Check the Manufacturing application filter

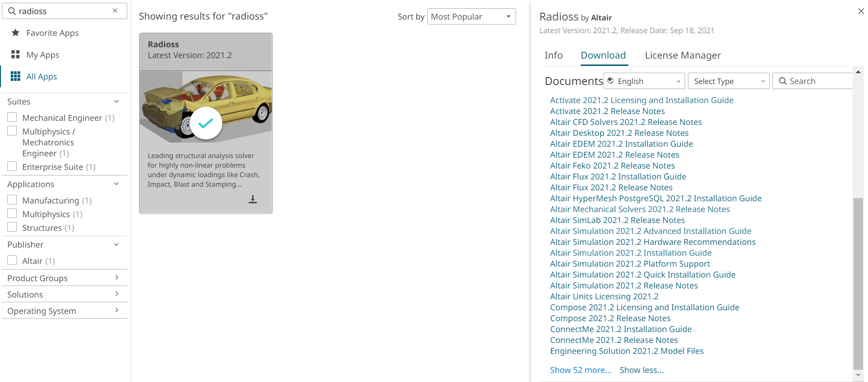click(12, 200)
